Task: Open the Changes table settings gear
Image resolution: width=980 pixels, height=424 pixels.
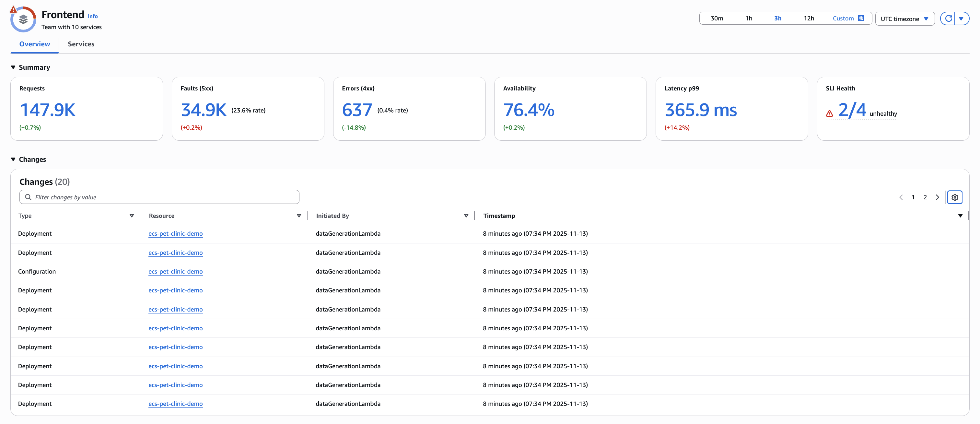Action: coord(954,197)
